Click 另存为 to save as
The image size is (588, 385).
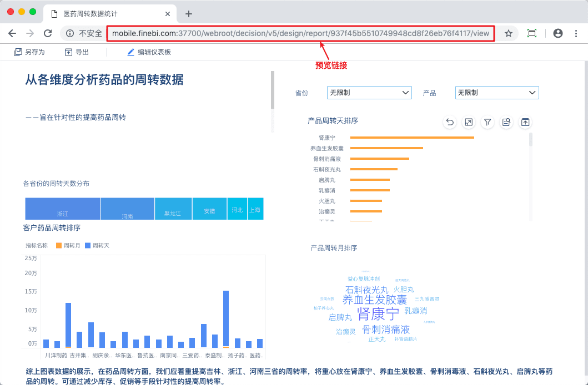[x=29, y=52]
